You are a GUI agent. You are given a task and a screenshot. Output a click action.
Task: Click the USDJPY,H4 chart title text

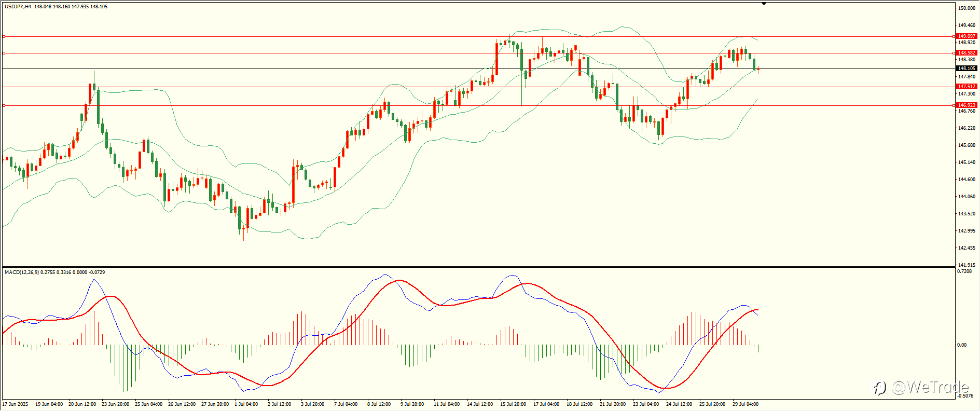[x=18, y=7]
